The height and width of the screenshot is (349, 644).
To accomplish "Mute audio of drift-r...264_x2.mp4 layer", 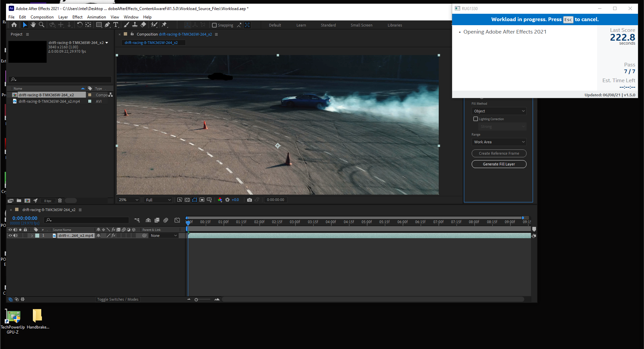I will click(x=15, y=236).
